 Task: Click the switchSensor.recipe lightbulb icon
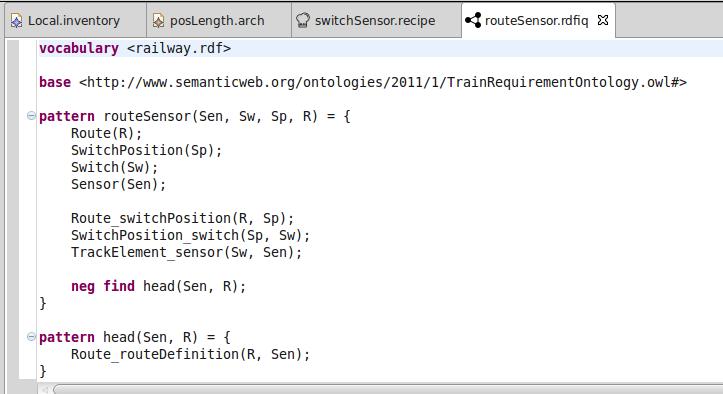click(302, 21)
